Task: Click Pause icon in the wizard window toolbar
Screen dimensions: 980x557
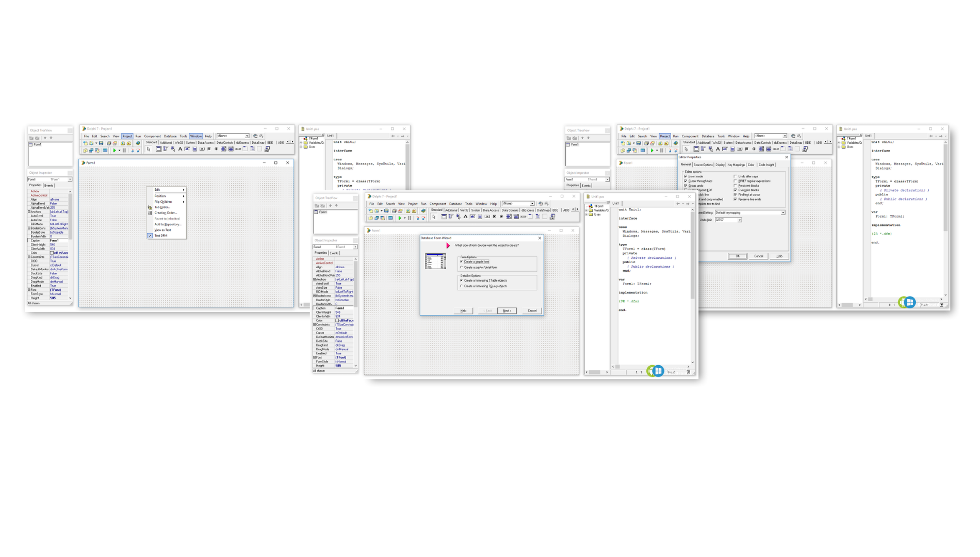Action: pos(410,218)
